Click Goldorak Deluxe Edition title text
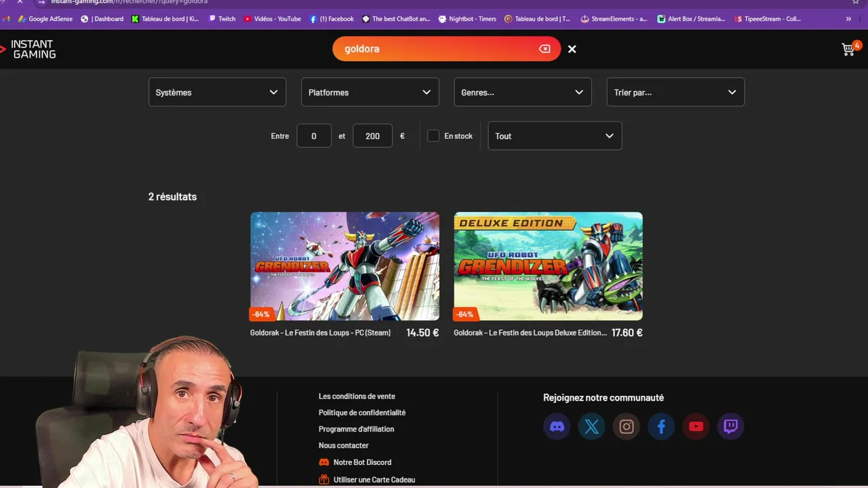The width and height of the screenshot is (868, 488). 530,333
